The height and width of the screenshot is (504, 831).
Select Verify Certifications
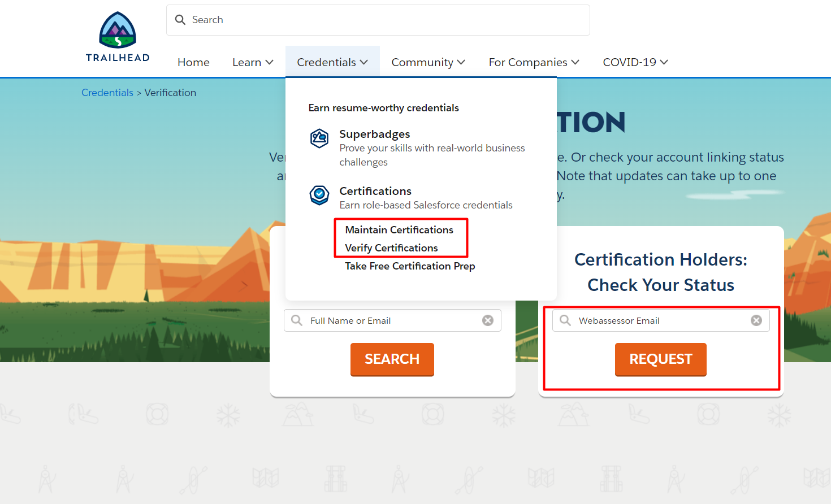coord(391,248)
